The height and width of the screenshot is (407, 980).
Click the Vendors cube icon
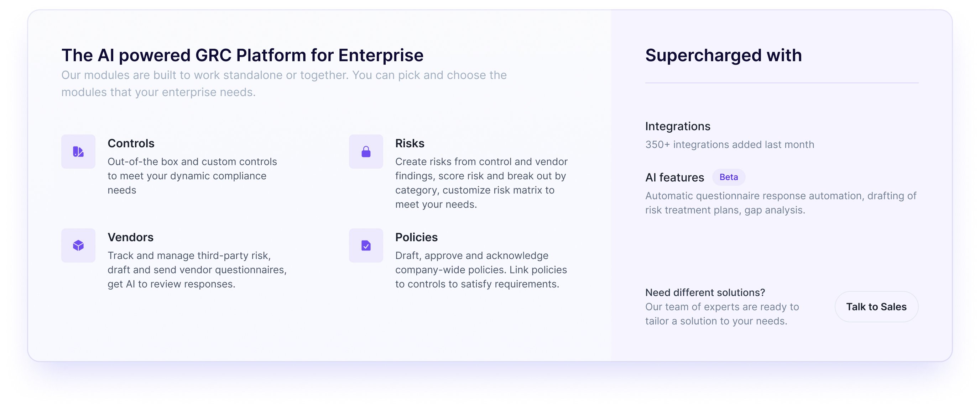pyautogui.click(x=78, y=245)
